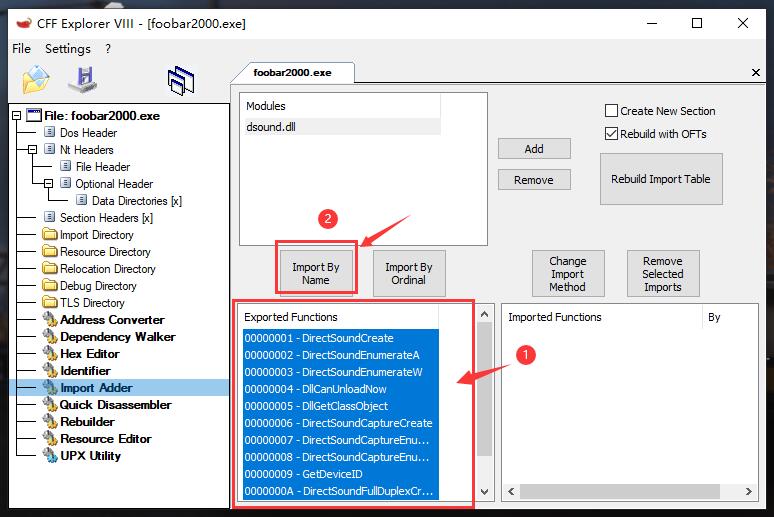Viewport: 774px width, 517px height.
Task: Click the cascading windows toolbar icon
Action: (x=180, y=79)
